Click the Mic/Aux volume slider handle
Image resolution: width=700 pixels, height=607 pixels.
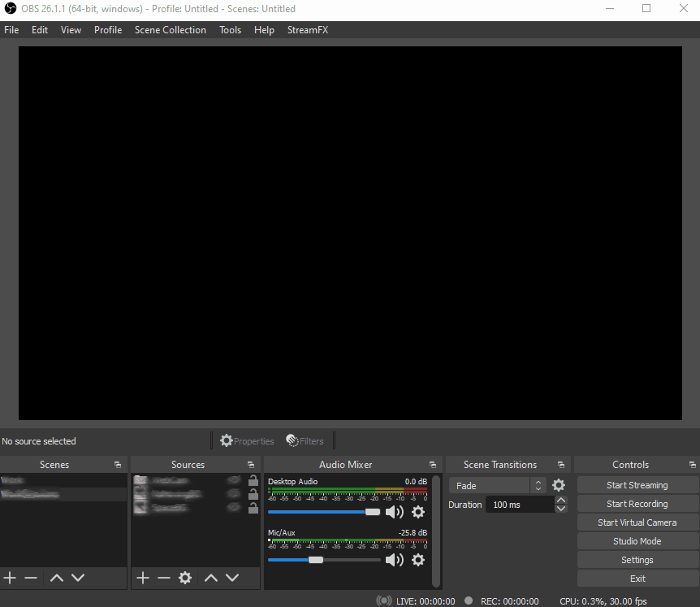pos(316,560)
